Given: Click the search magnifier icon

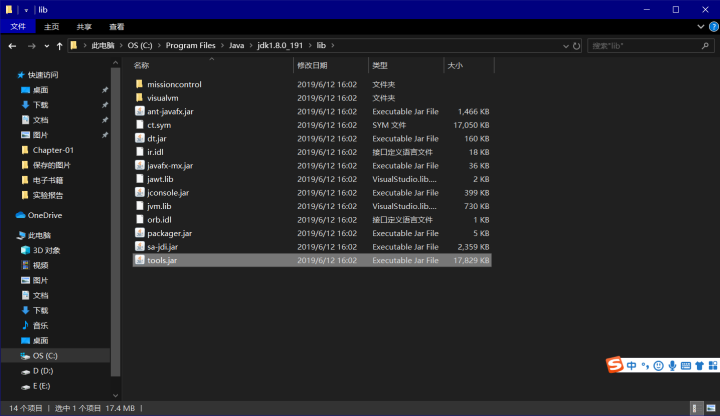Looking at the screenshot, I should 706,45.
